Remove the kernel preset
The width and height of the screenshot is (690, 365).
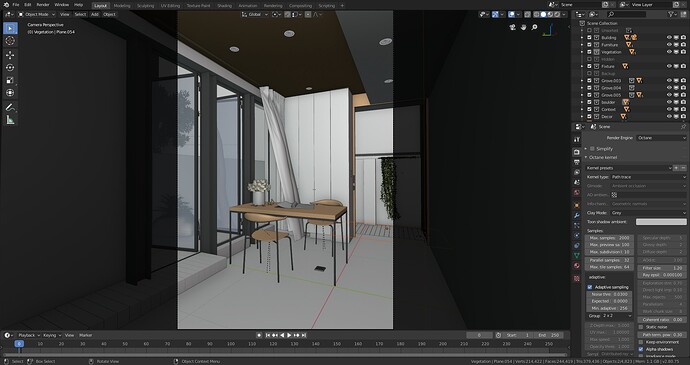point(683,168)
